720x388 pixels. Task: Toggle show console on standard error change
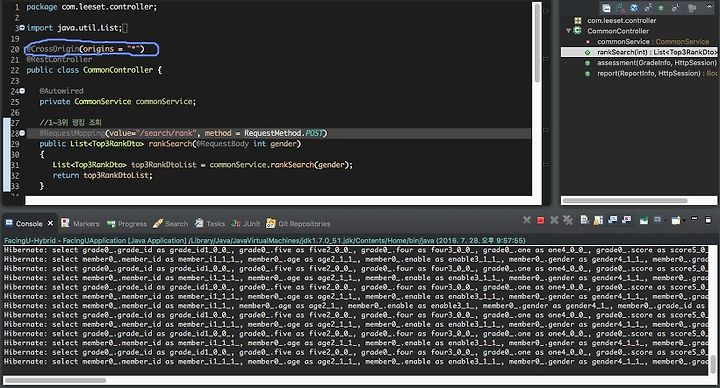(627, 220)
